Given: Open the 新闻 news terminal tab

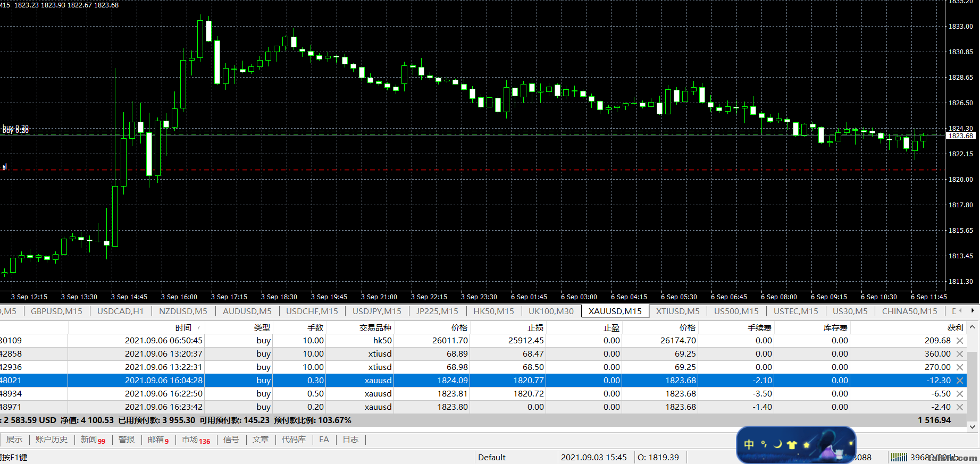Looking at the screenshot, I should (x=93, y=440).
